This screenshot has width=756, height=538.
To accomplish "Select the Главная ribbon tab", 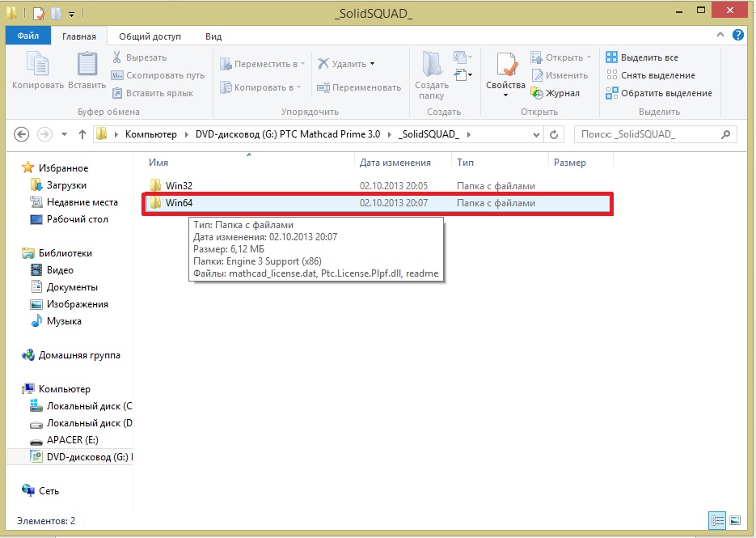I will point(78,36).
